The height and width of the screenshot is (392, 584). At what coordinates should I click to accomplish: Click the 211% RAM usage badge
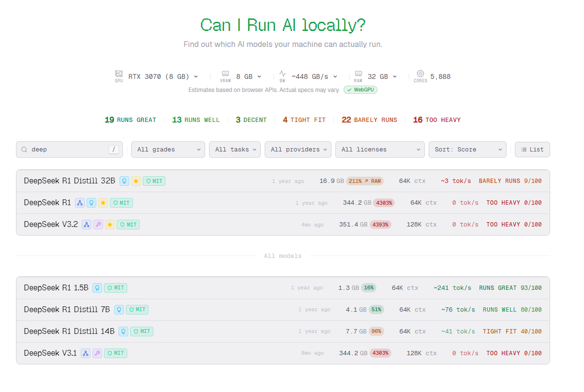pyautogui.click(x=364, y=181)
